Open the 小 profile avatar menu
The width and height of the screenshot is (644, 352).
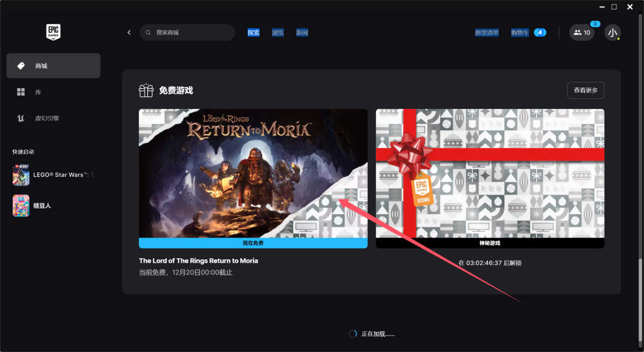point(613,33)
